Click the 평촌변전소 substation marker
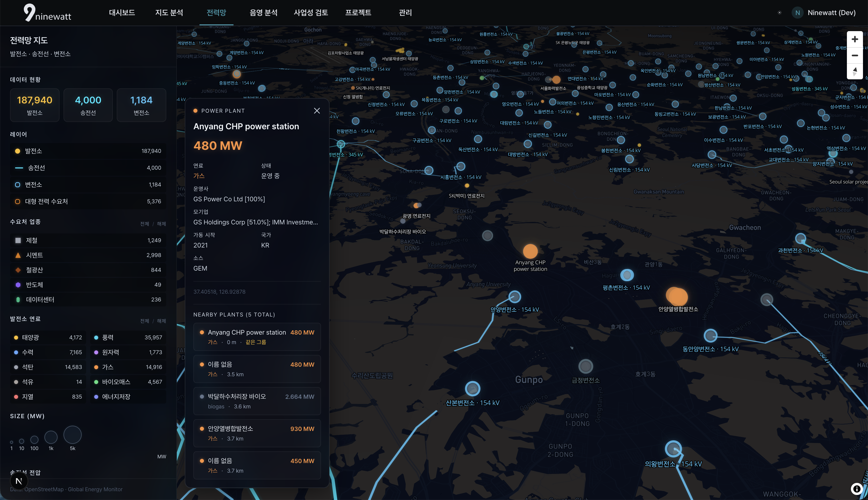 tap(627, 275)
